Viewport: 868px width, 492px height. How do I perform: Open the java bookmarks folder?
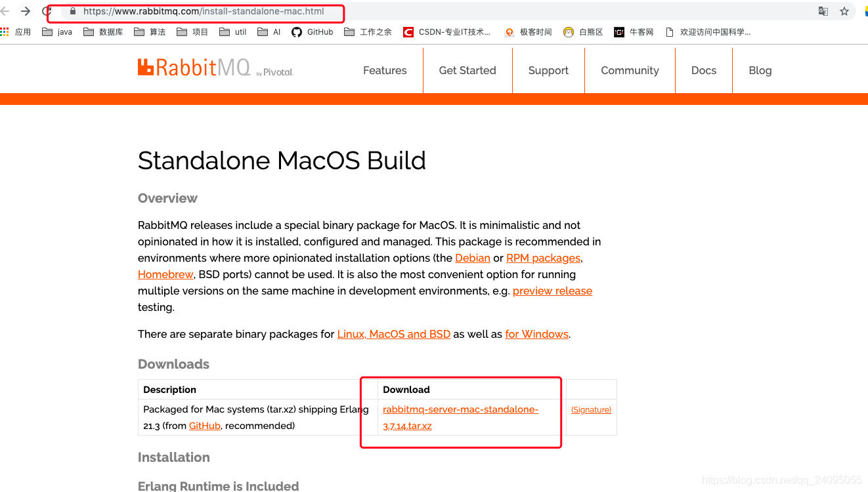57,31
